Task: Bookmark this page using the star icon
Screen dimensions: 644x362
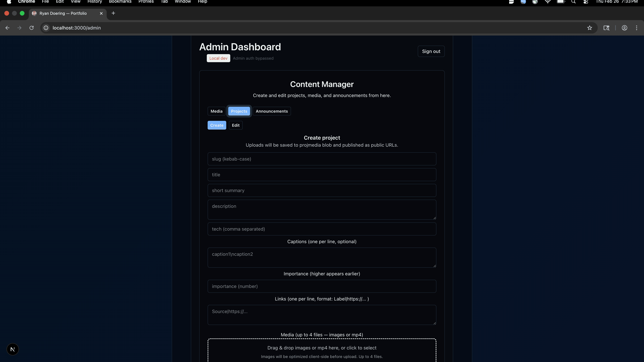Action: point(590,28)
